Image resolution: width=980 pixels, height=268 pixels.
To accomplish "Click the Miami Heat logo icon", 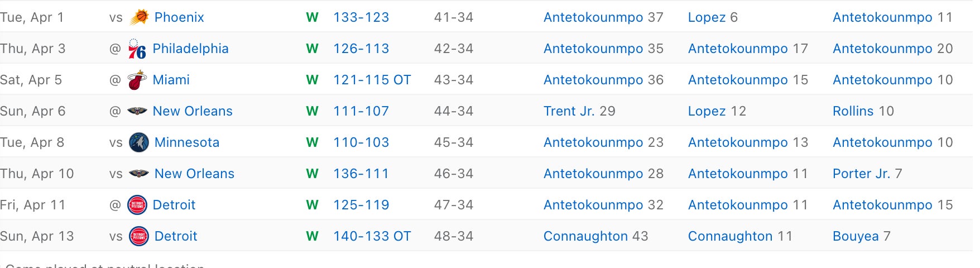I will click(137, 80).
